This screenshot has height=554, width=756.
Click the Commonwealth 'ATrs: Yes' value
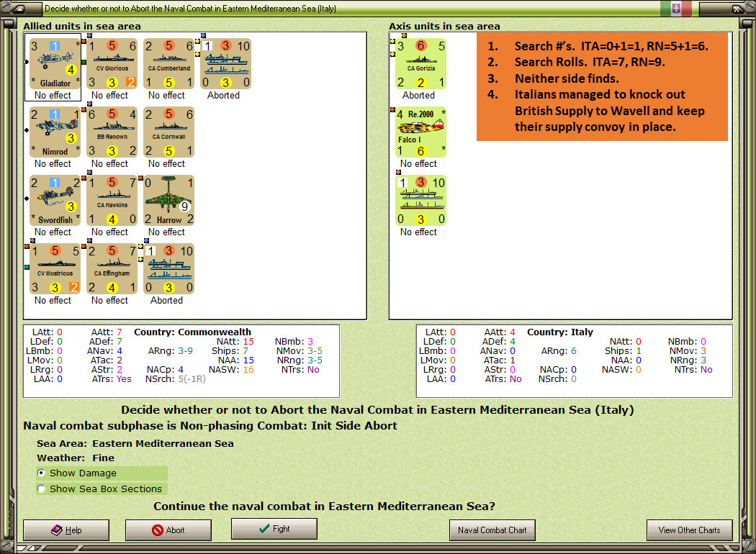(x=112, y=379)
